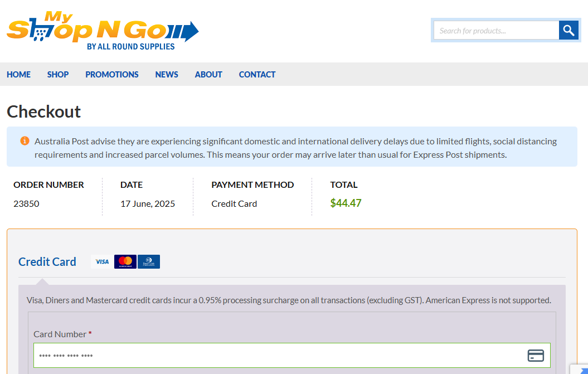Image resolution: width=588 pixels, height=374 pixels.
Task: Click the Checkout page heading
Action: point(44,111)
